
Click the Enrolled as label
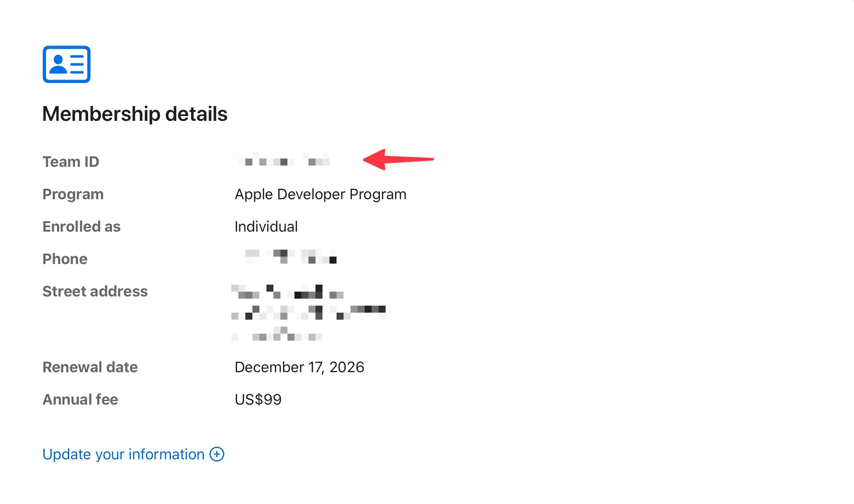[81, 226]
